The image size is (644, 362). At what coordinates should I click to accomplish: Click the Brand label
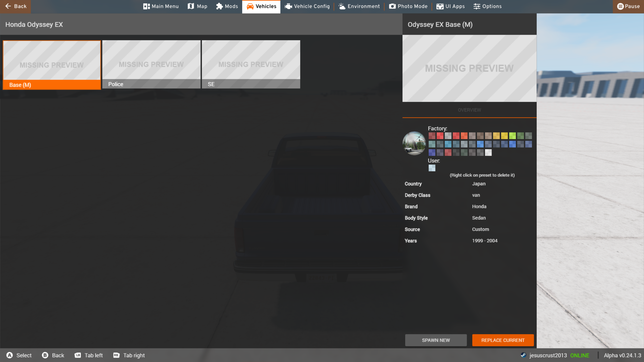click(x=411, y=206)
